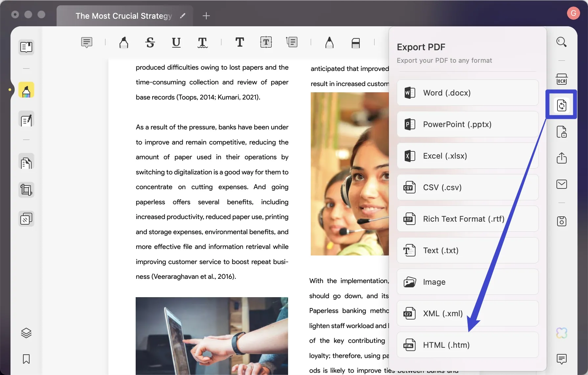
Task: Choose the Text Callout tool
Action: coord(292,42)
